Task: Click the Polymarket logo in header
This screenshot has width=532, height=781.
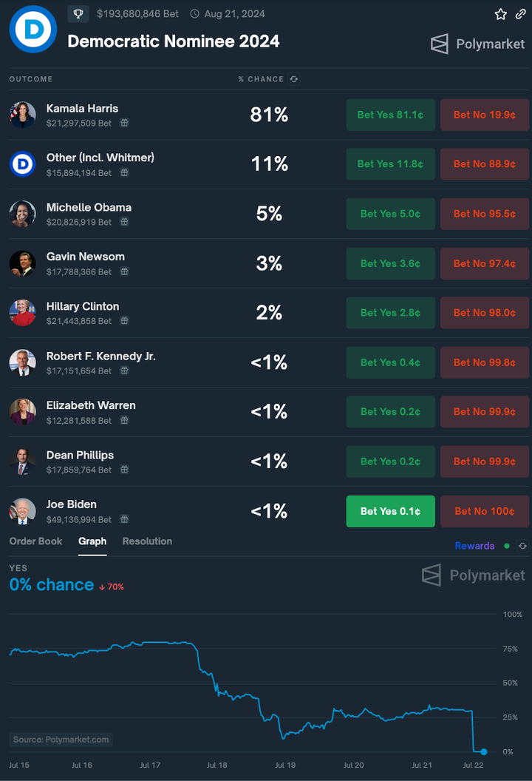Action: pyautogui.click(x=477, y=44)
